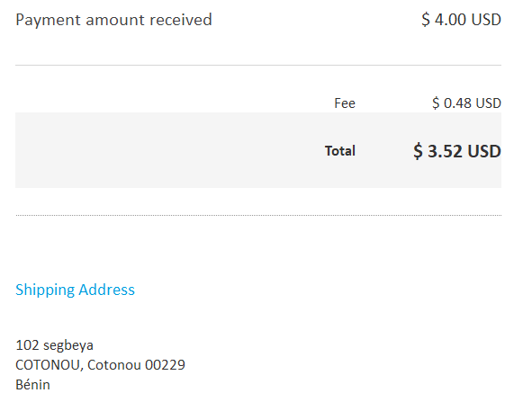Click USD in the bold total amount
This screenshot has height=402, width=532.
(484, 151)
